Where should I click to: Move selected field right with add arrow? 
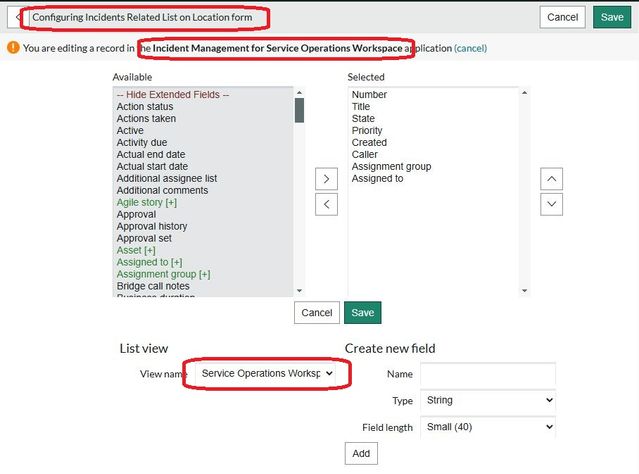click(x=326, y=179)
